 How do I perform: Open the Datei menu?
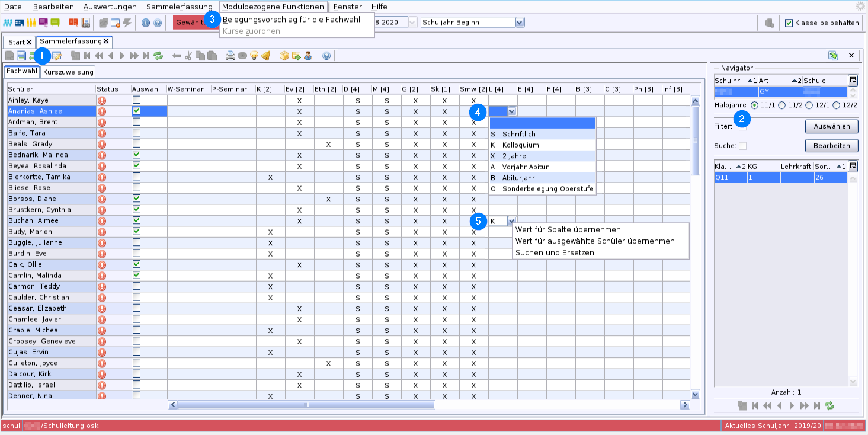14,7
